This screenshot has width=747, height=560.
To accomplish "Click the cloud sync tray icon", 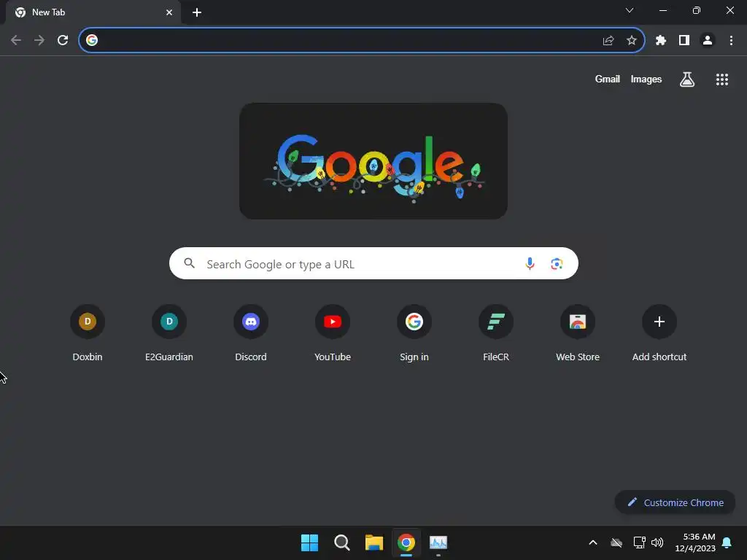I will (x=616, y=542).
